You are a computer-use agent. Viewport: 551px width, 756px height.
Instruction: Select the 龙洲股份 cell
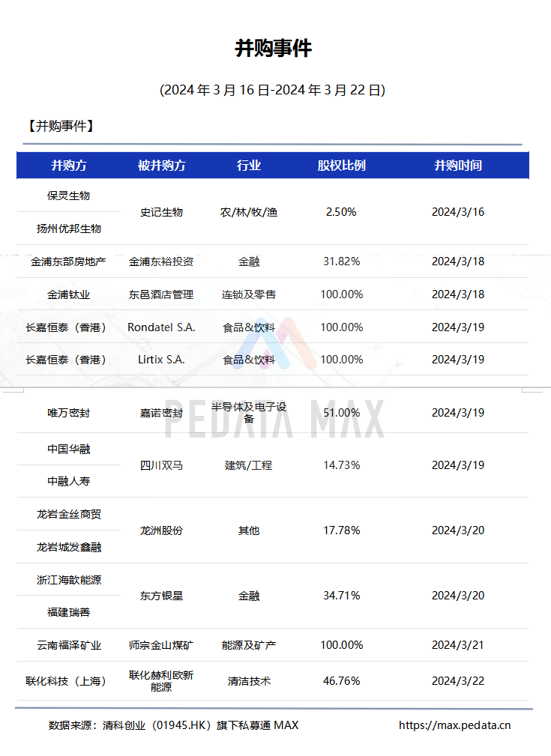pyautogui.click(x=162, y=530)
